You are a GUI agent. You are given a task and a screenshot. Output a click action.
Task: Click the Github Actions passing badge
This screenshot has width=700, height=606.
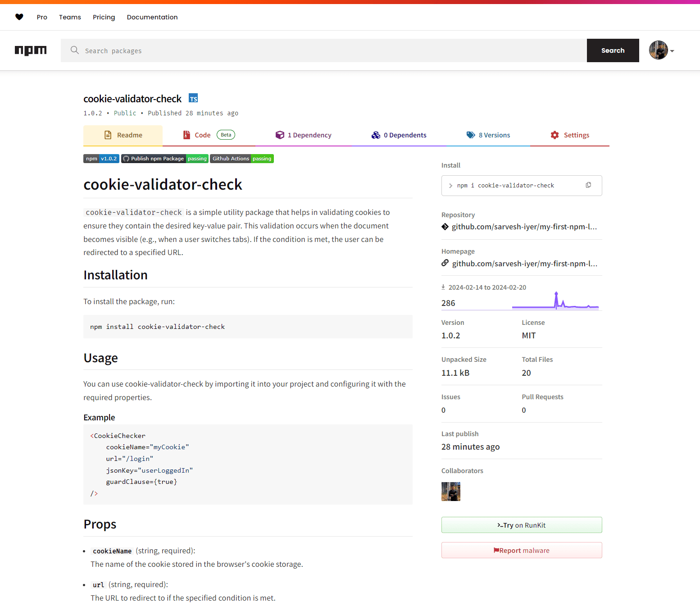[x=242, y=159]
